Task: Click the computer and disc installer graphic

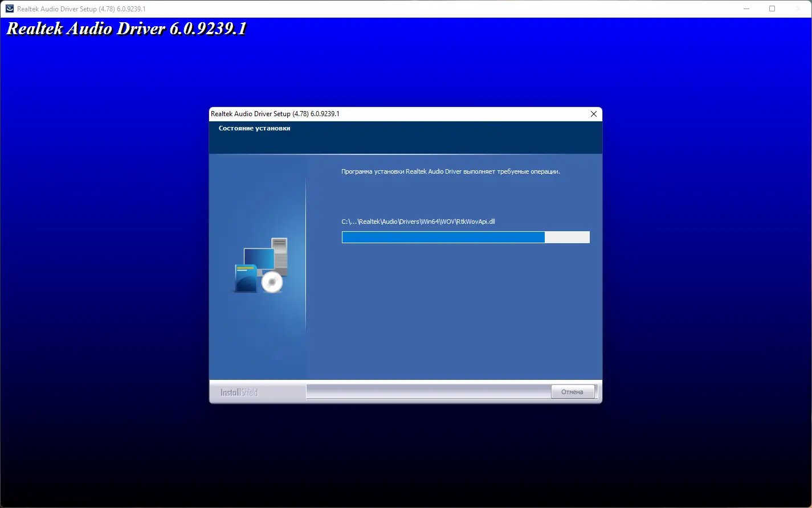Action: click(261, 265)
